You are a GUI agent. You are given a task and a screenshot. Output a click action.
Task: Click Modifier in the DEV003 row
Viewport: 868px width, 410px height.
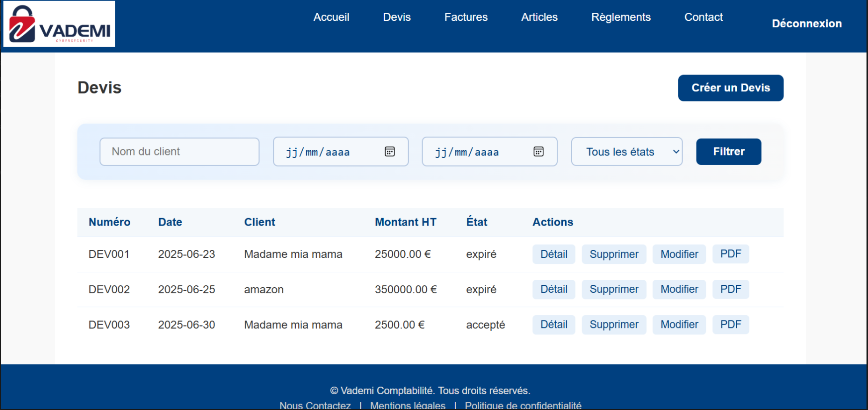click(x=679, y=325)
